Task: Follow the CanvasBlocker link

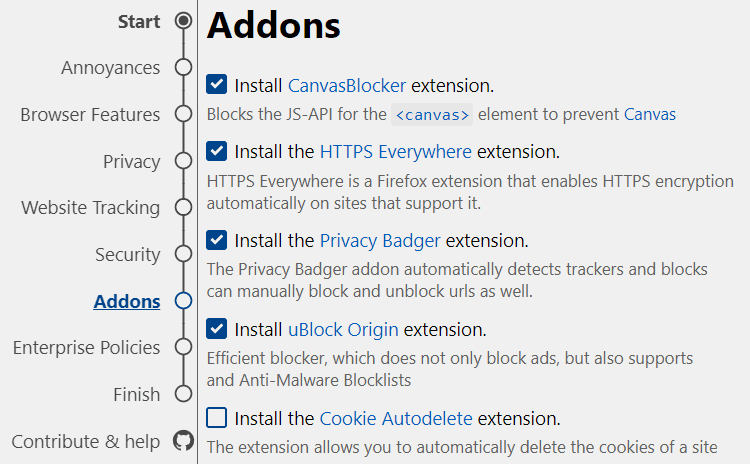Action: (347, 86)
